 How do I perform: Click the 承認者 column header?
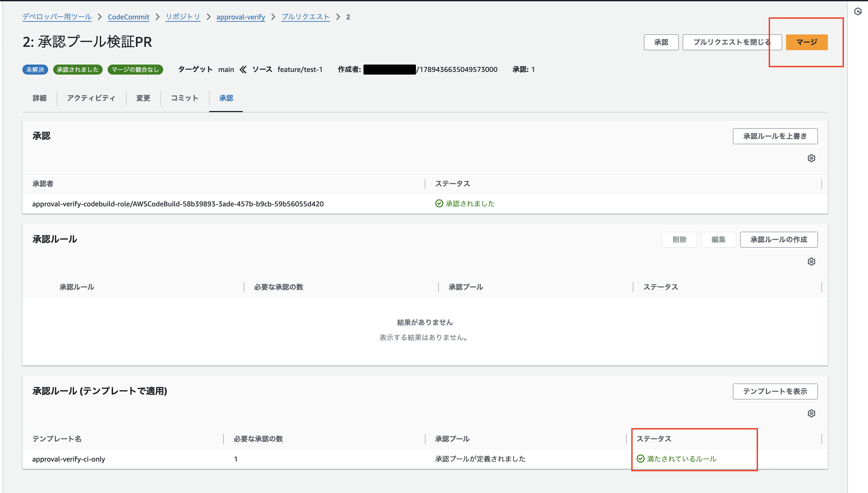43,184
